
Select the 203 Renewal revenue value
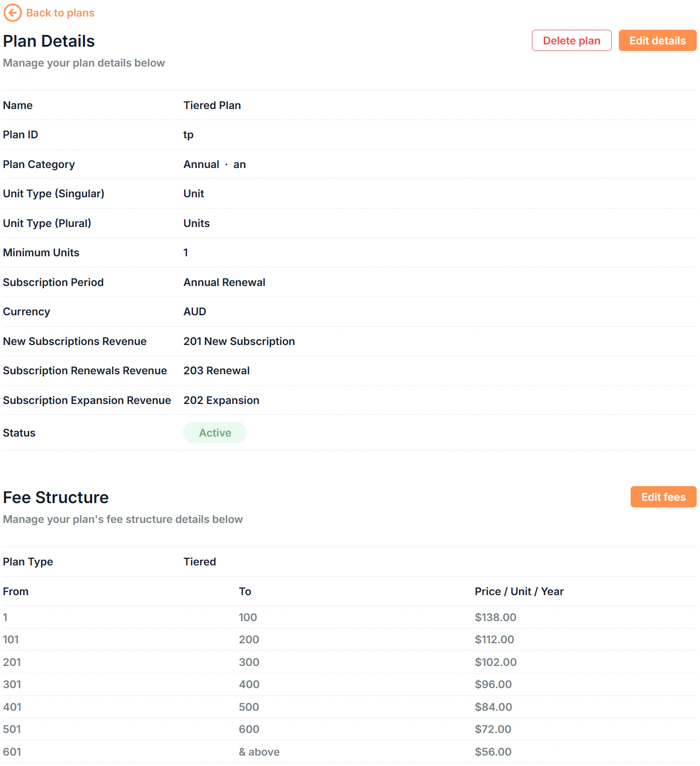pyautogui.click(x=217, y=370)
